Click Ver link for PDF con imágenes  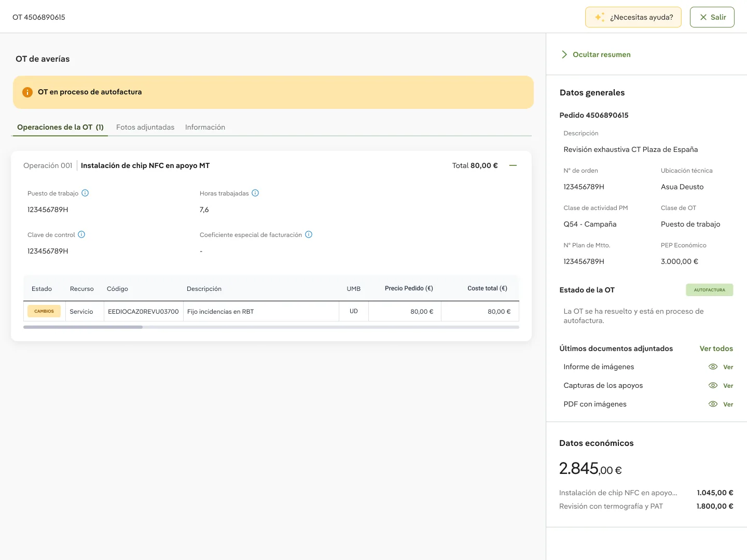(x=728, y=404)
